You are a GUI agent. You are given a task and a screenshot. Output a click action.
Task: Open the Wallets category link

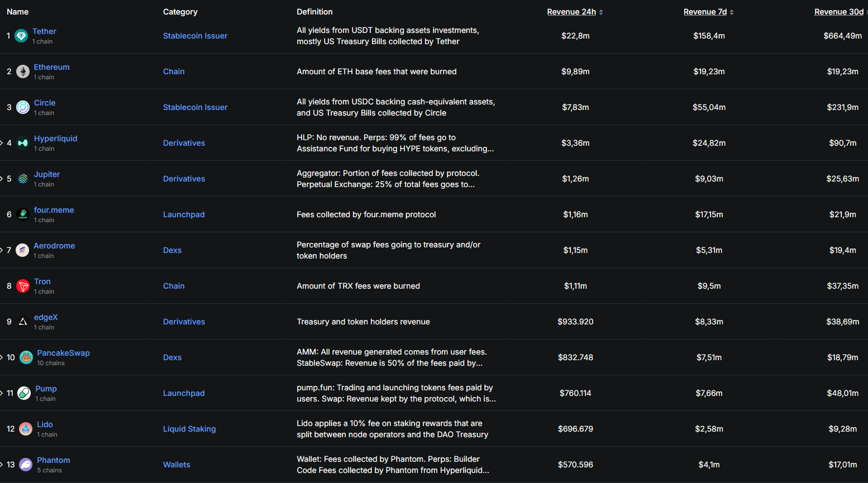pos(177,465)
